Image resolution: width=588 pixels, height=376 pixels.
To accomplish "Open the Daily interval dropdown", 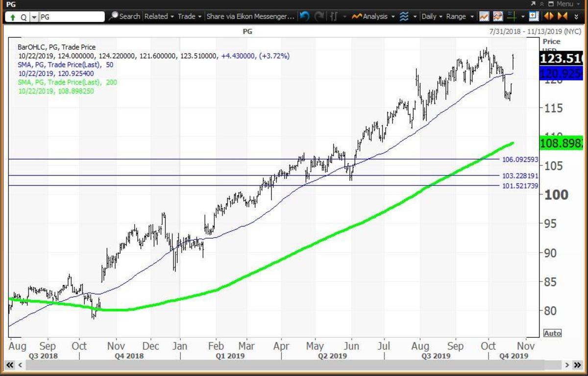I will (432, 16).
